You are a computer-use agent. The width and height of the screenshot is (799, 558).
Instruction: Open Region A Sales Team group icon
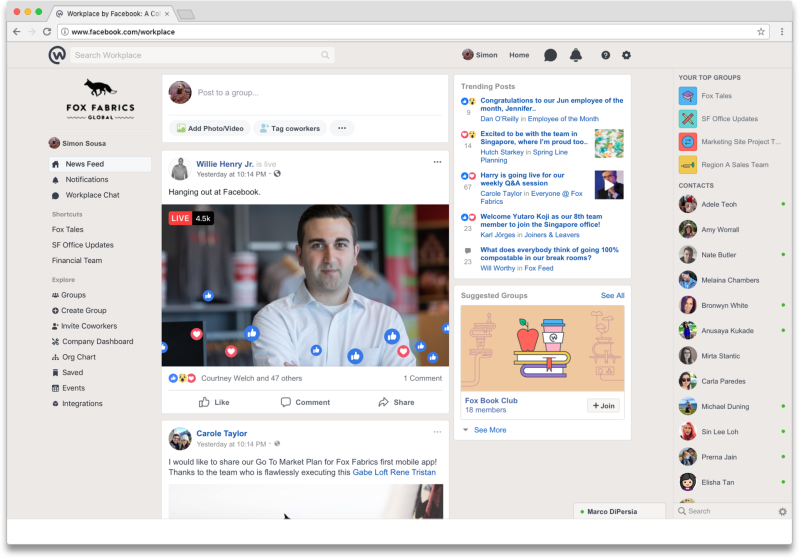[687, 165]
